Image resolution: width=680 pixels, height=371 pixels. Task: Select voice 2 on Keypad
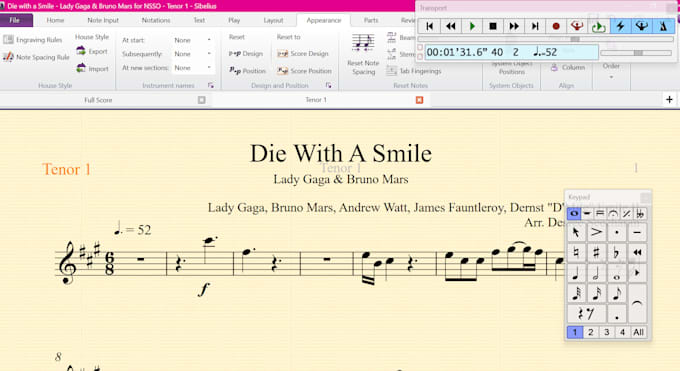(x=591, y=332)
